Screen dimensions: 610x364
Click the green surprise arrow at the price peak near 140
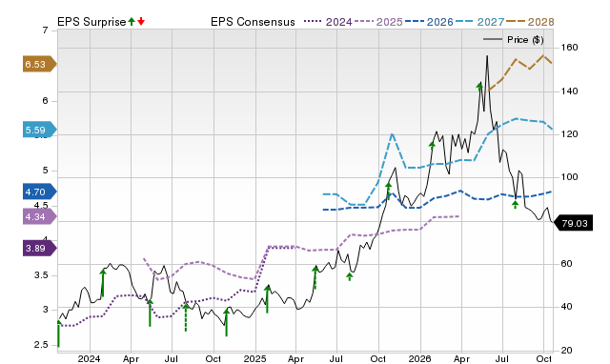point(479,87)
